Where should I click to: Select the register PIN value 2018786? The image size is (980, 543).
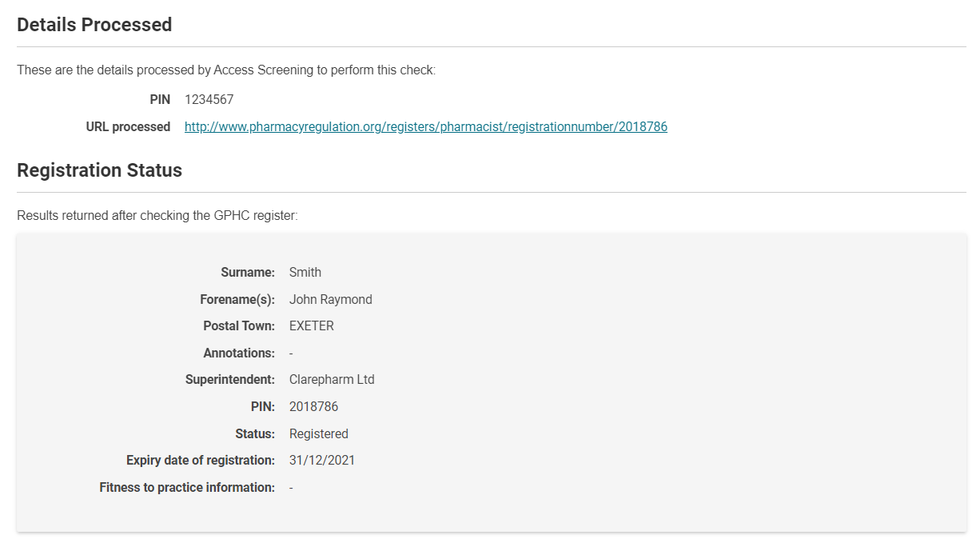pos(313,407)
